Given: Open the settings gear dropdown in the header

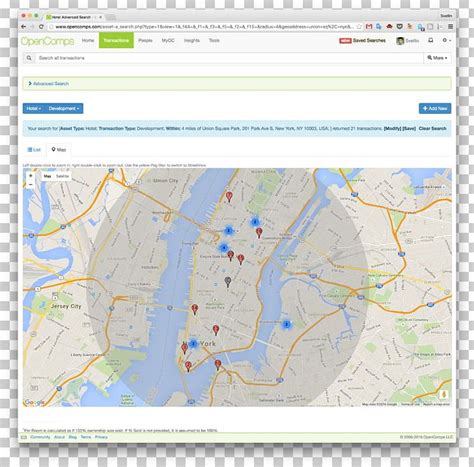Looking at the screenshot, I should click(446, 40).
